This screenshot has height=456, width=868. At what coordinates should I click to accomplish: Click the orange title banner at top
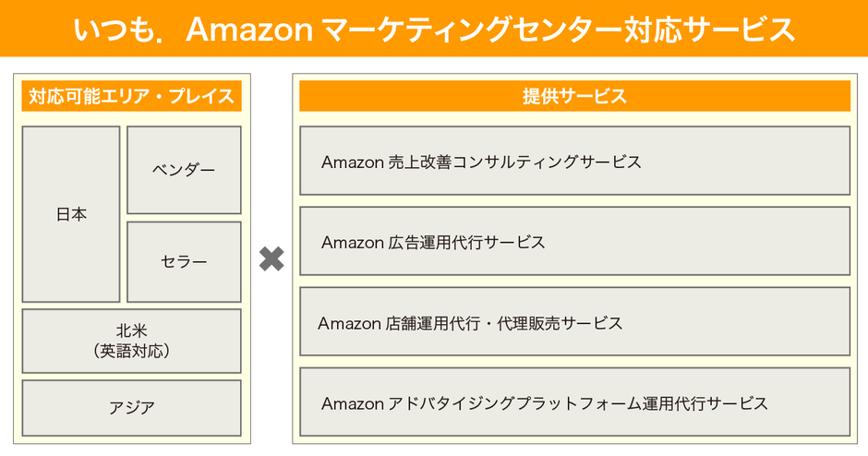pos(434,28)
